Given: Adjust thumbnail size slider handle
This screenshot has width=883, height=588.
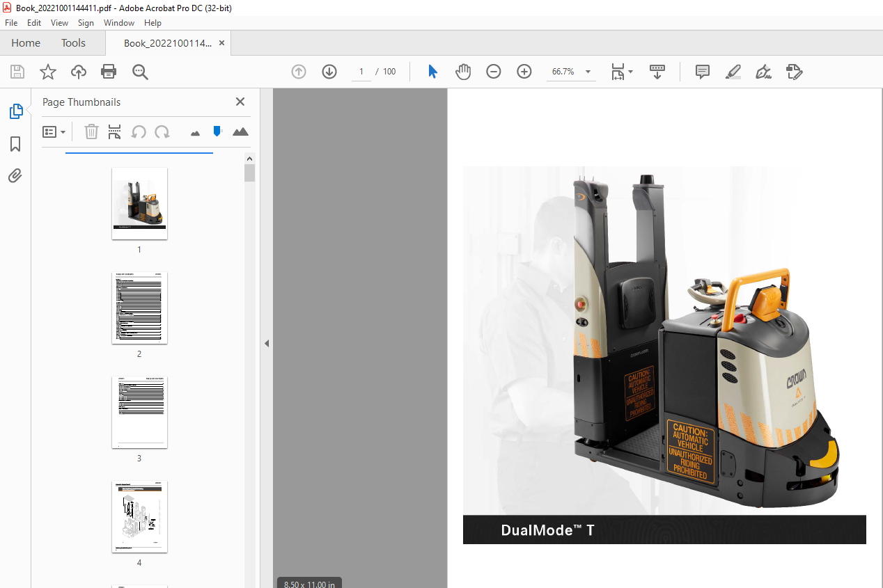Looking at the screenshot, I should coord(217,131).
